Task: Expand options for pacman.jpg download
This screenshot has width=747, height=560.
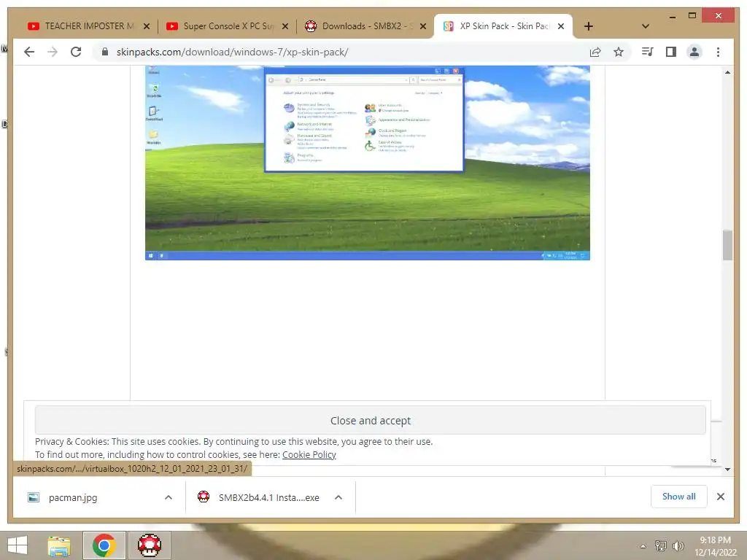Action: tap(169, 497)
